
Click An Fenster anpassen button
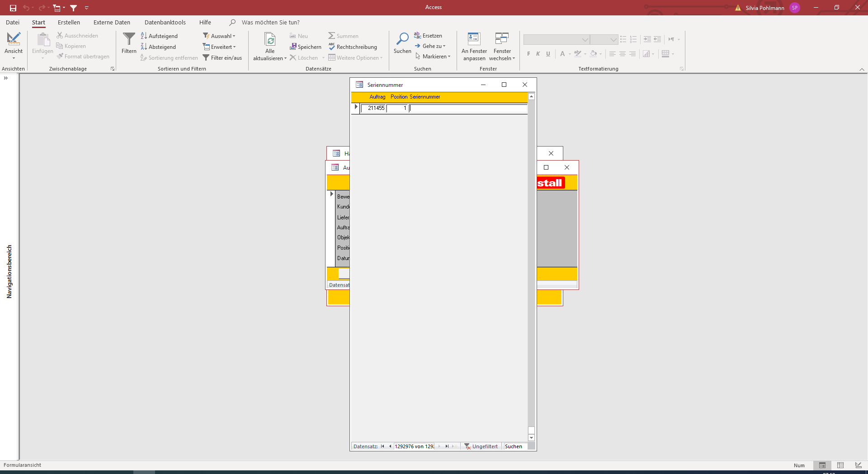(x=474, y=46)
